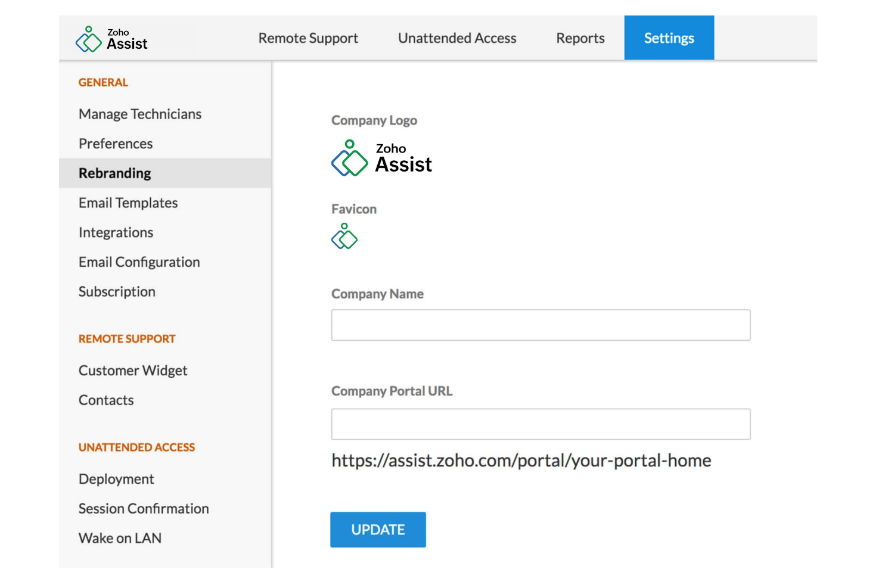Select Rebranding in the sidebar
This screenshot has height=588, width=882.
pos(165,173)
